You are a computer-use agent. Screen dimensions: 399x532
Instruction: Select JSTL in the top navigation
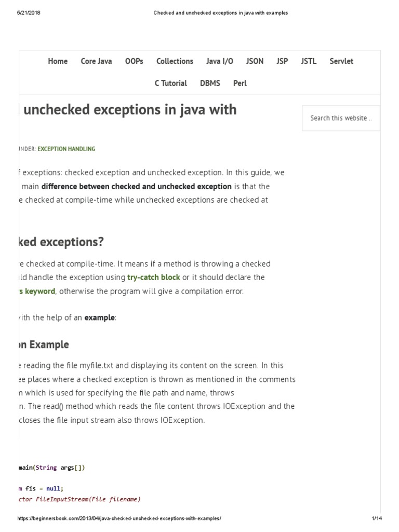click(309, 61)
